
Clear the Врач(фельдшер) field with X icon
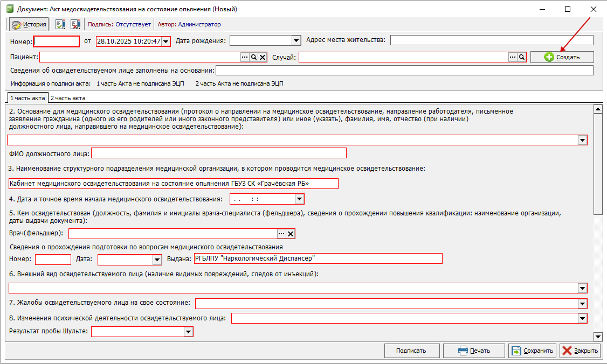[291, 234]
